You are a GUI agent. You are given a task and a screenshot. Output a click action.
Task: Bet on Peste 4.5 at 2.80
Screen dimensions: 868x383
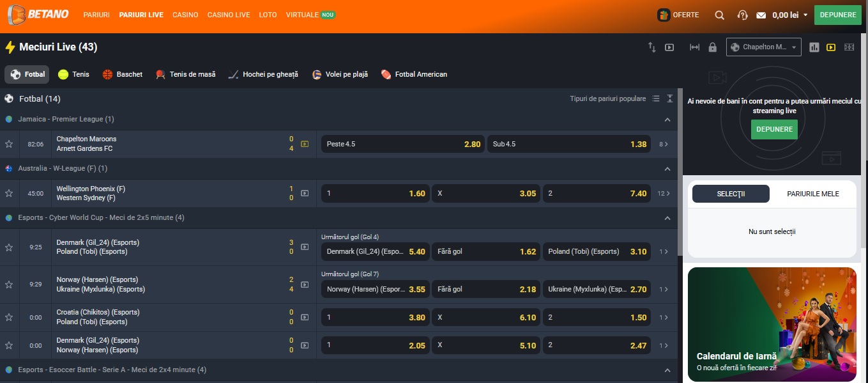coord(403,145)
